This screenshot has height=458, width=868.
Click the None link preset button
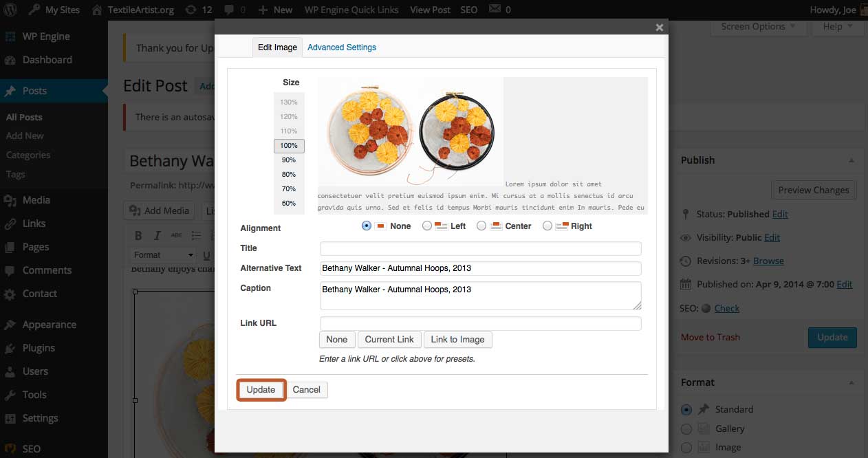click(337, 340)
